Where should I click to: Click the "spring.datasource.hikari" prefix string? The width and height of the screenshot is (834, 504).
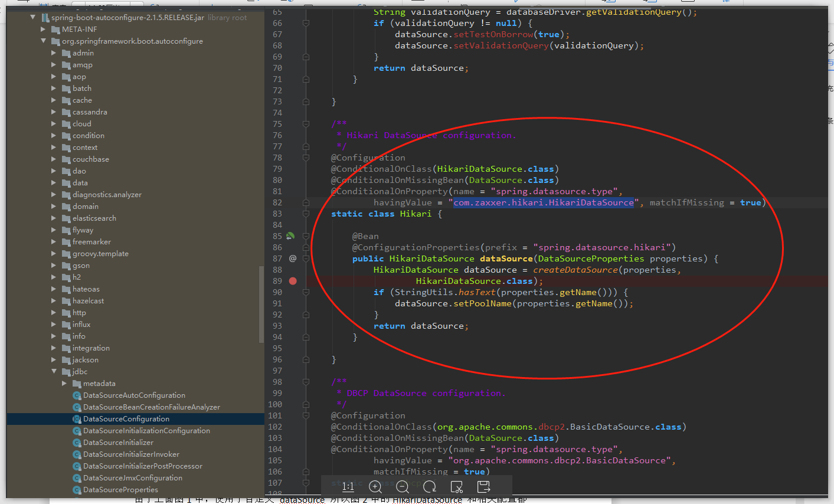[601, 247]
